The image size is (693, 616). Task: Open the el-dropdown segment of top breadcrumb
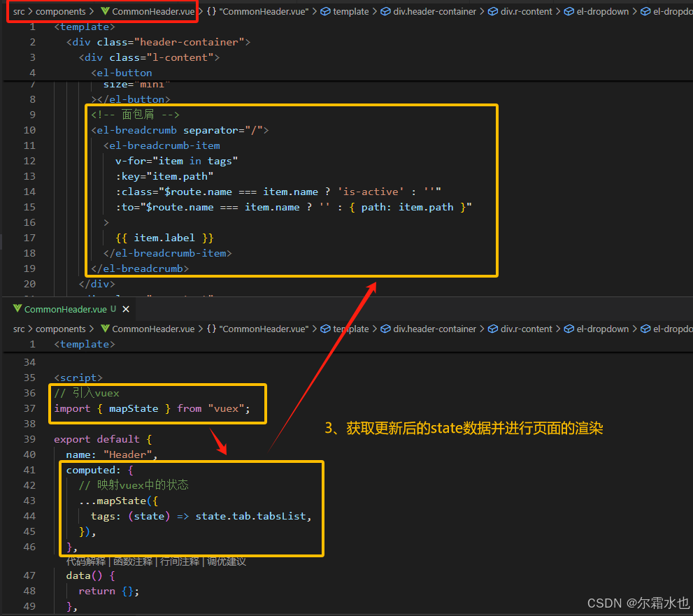(x=602, y=11)
